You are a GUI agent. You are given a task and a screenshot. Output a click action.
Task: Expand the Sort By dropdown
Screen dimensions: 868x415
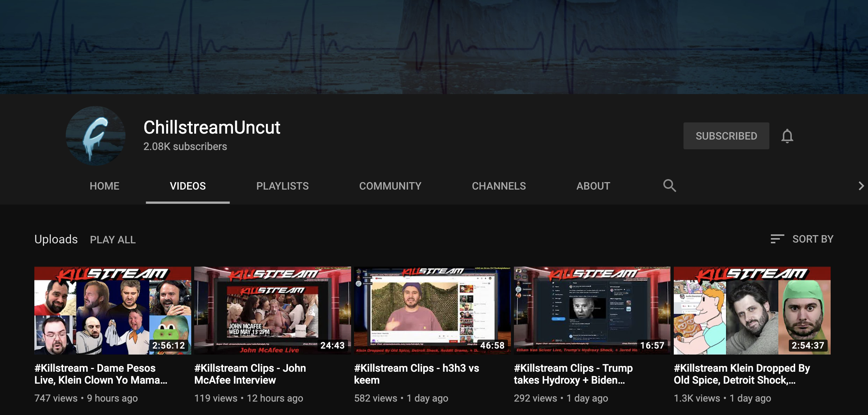point(802,239)
